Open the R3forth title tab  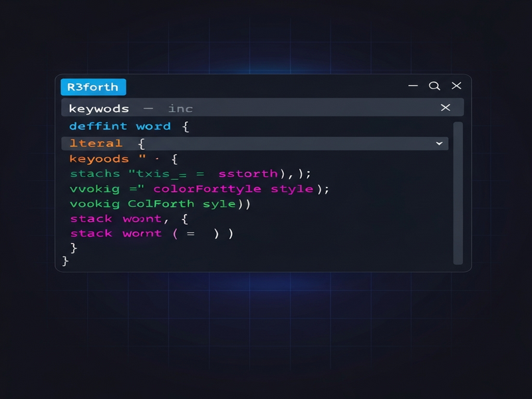tap(93, 87)
